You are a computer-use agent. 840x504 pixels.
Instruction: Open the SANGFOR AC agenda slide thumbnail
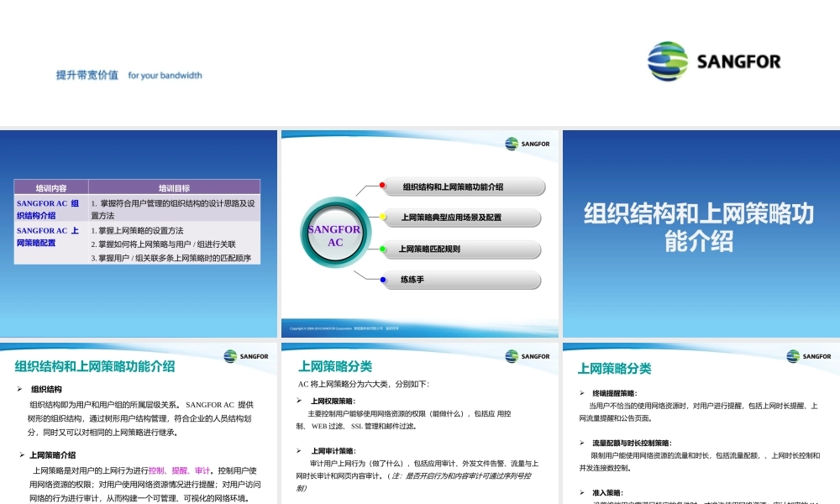(420, 234)
